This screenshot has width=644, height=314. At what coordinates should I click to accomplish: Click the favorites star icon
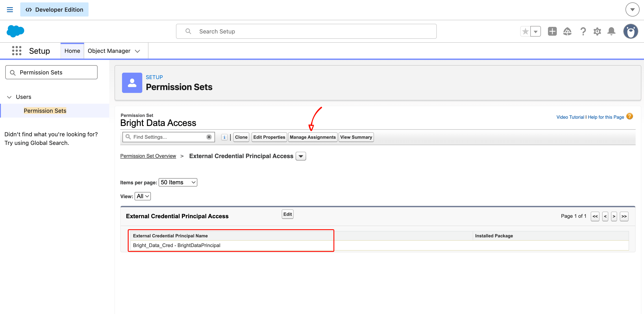pos(525,31)
